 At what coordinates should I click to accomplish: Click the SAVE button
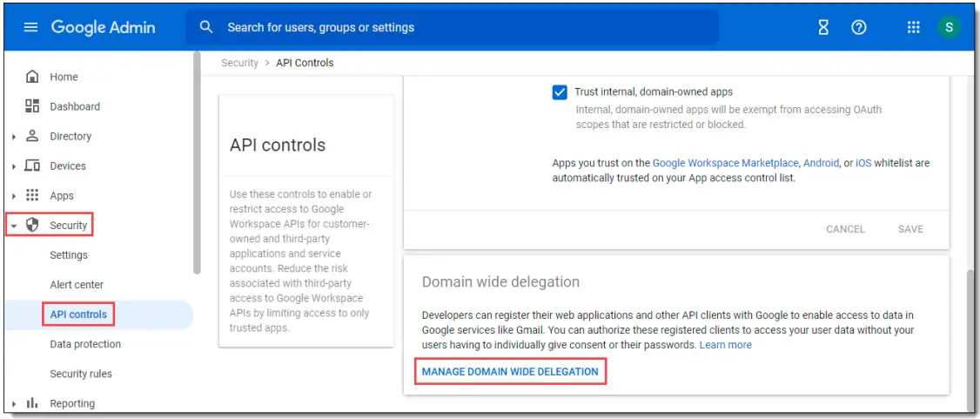pos(910,229)
